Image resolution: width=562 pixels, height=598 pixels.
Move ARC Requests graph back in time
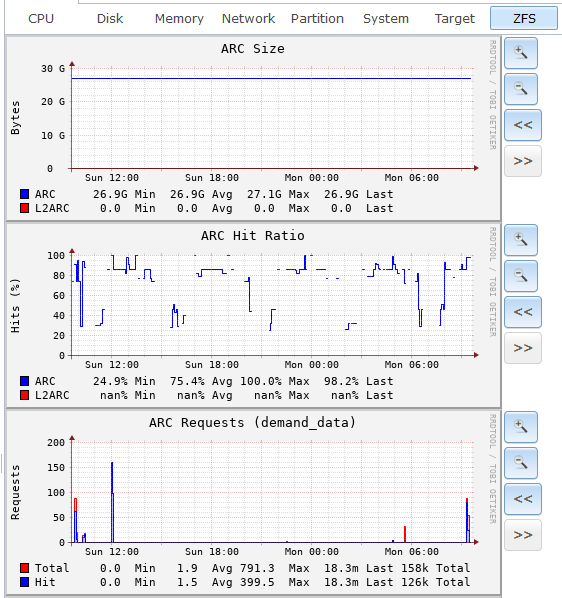pyautogui.click(x=523, y=499)
